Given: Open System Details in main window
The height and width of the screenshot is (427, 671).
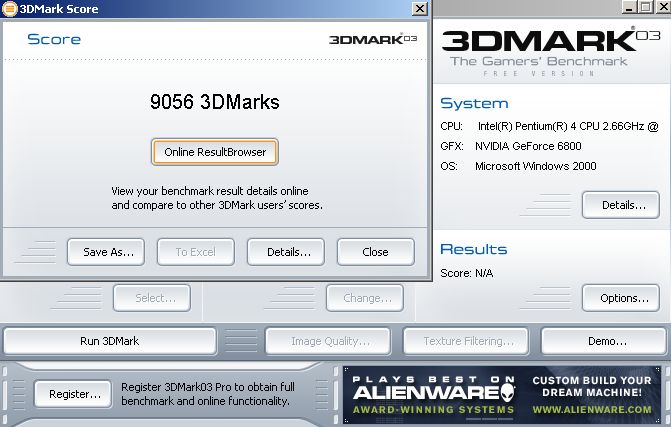Looking at the screenshot, I should (621, 205).
